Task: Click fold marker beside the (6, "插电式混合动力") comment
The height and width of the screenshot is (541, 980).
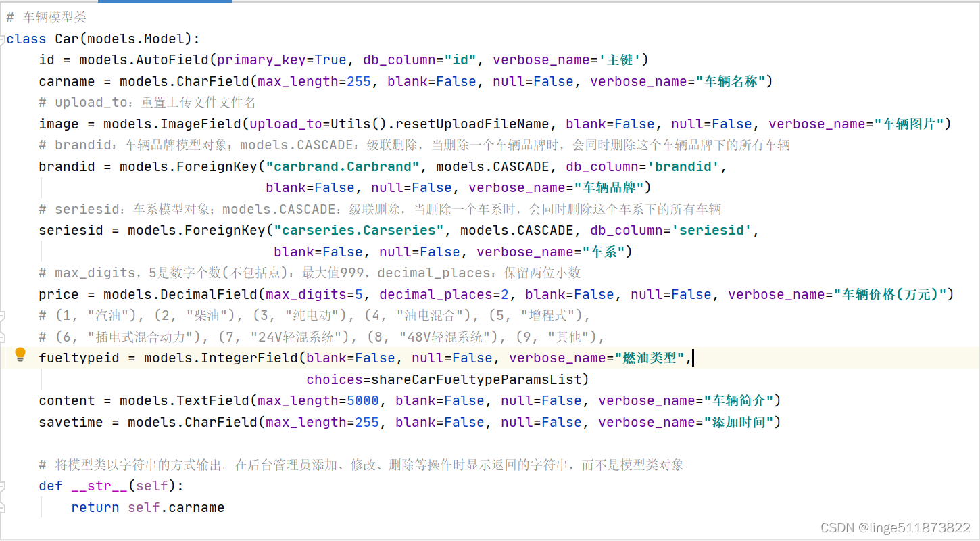Action: (x=3, y=337)
